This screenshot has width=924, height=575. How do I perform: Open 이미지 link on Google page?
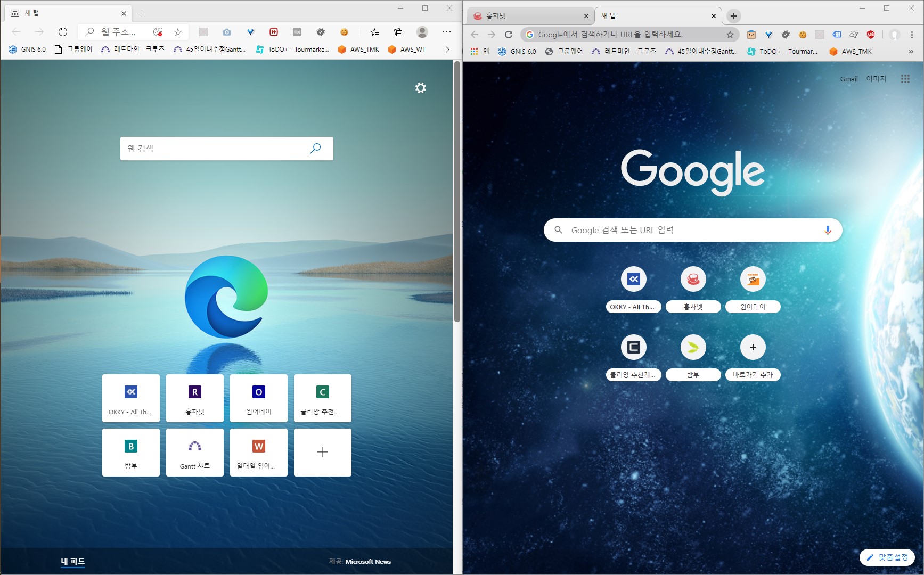[876, 79]
